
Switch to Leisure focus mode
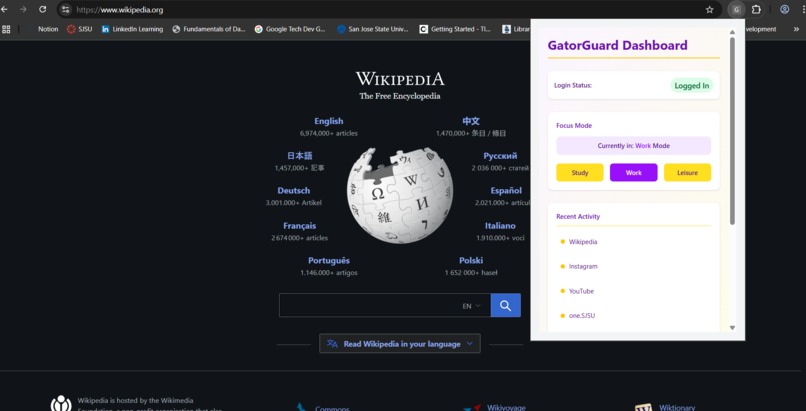tap(687, 173)
